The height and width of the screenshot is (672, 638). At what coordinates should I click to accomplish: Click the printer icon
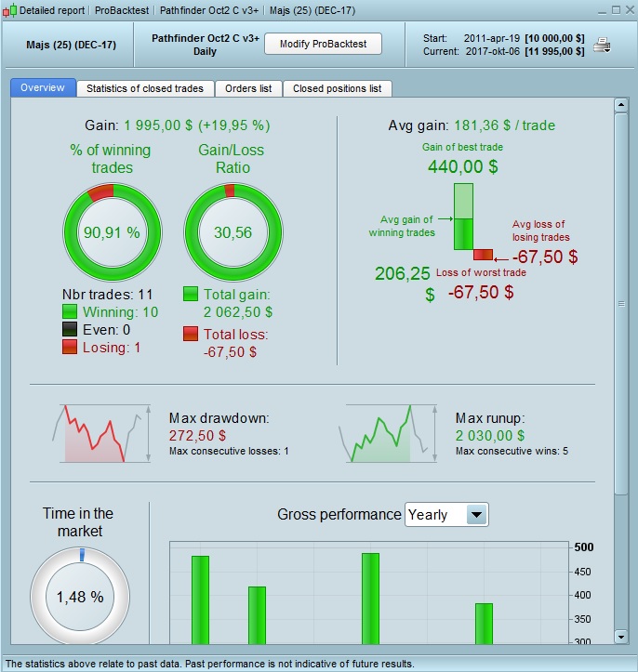[x=602, y=45]
